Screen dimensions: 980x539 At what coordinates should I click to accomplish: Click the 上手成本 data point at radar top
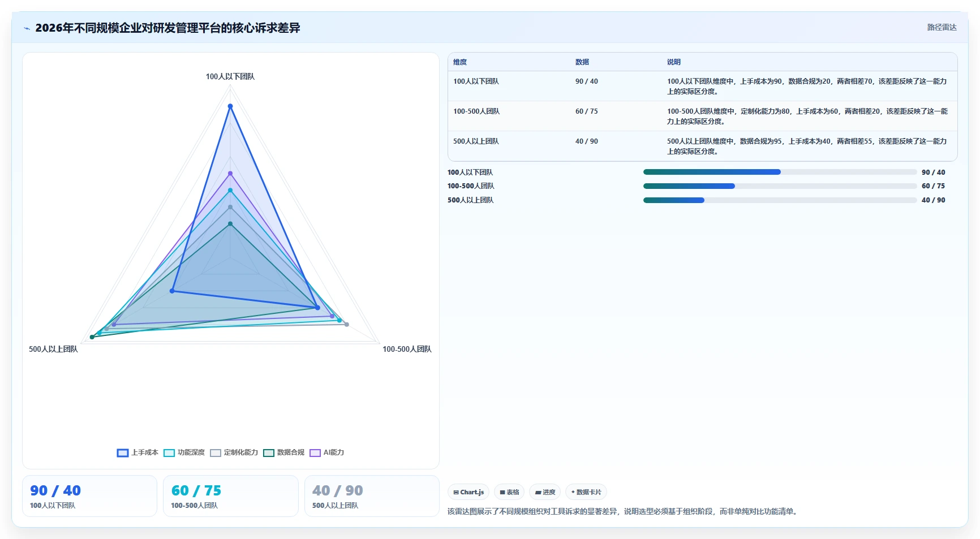tap(230, 106)
